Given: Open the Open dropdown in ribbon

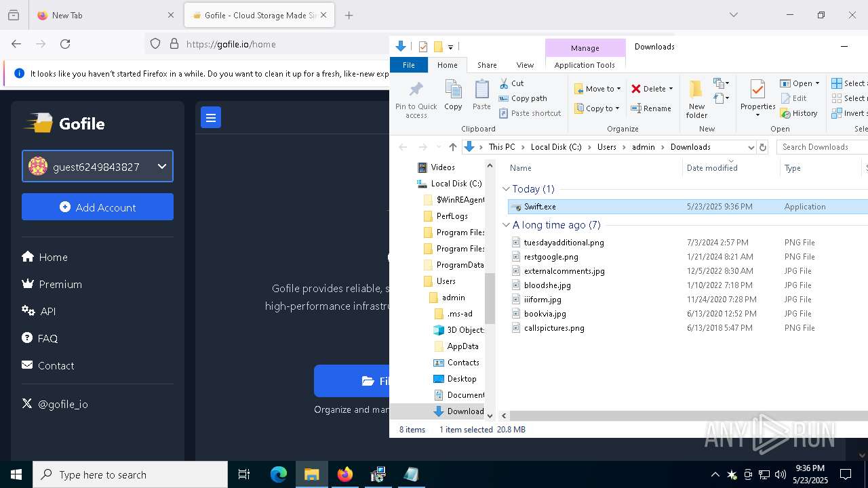Looking at the screenshot, I should 800,83.
